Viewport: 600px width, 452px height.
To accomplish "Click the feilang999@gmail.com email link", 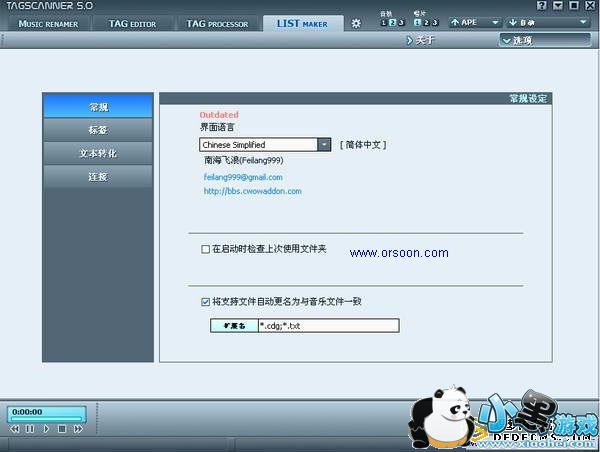I will click(x=241, y=176).
